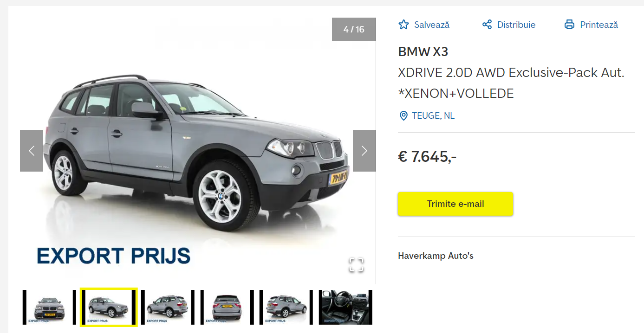Click the Printează link
This screenshot has width=644, height=333.
(599, 25)
